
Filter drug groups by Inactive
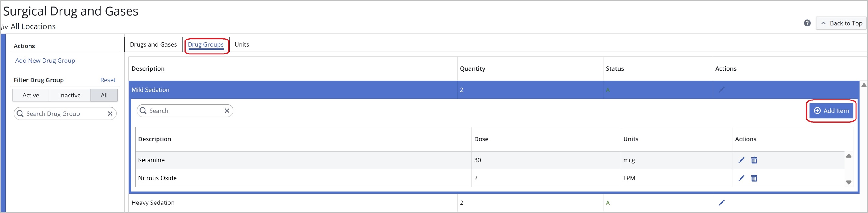tap(70, 95)
